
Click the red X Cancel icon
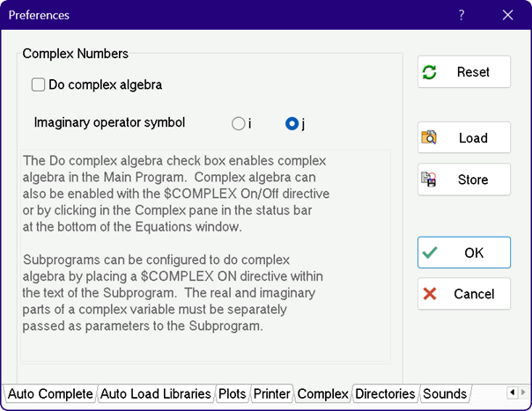(x=430, y=294)
